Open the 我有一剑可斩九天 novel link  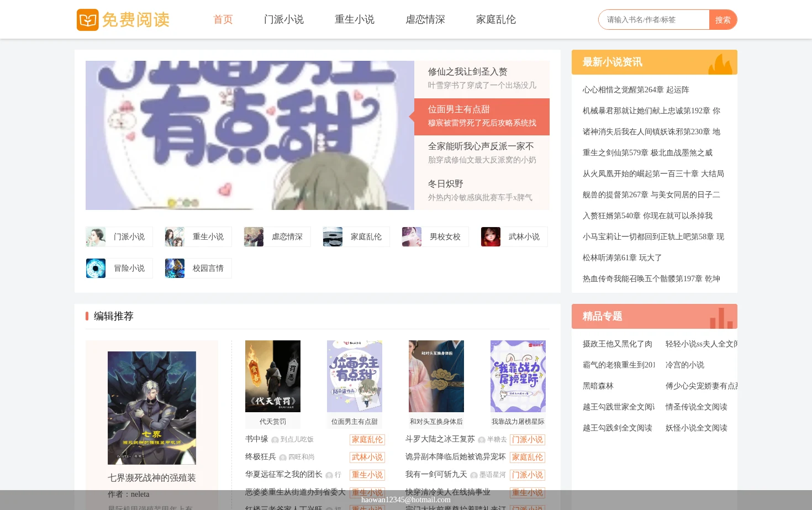[x=436, y=475]
